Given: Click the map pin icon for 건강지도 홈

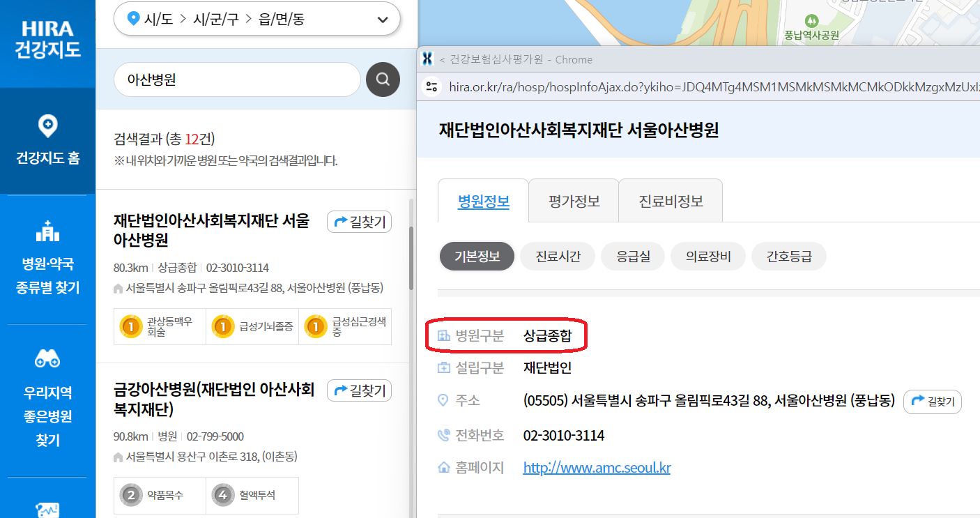Looking at the screenshot, I should click(47, 126).
